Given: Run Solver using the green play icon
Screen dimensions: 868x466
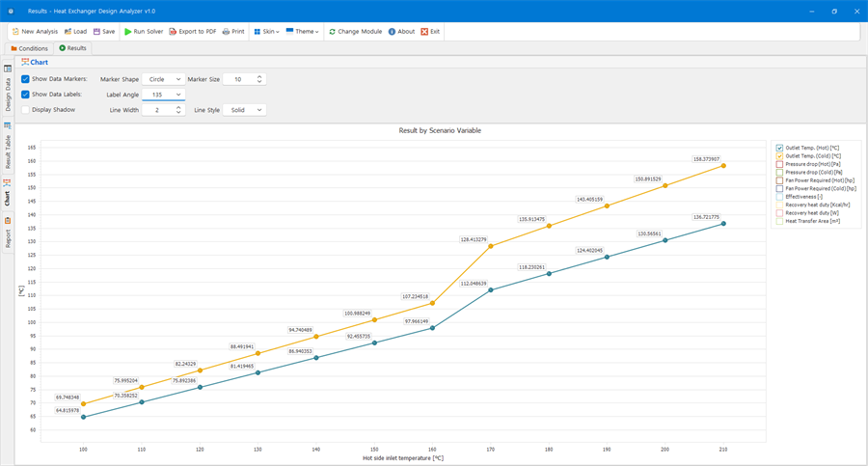Looking at the screenshot, I should tap(144, 32).
